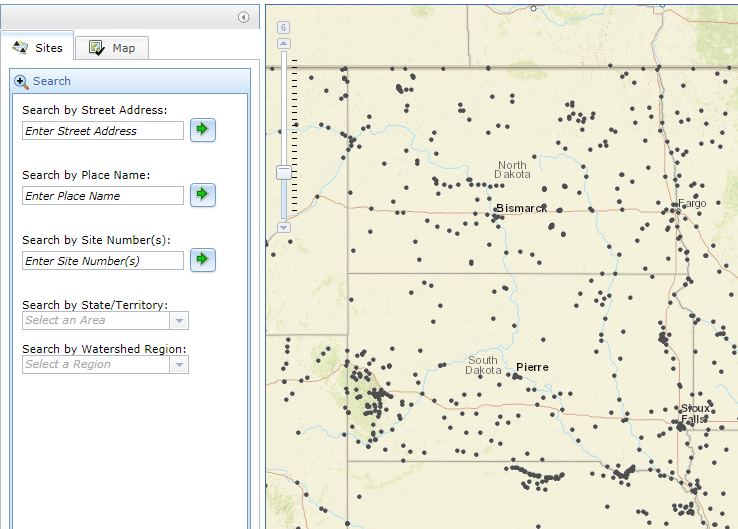The image size is (738, 529).
Task: Submit site number search with green arrow
Action: (x=203, y=259)
